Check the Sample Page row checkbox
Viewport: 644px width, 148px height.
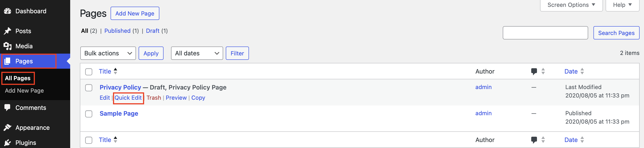[x=89, y=114]
